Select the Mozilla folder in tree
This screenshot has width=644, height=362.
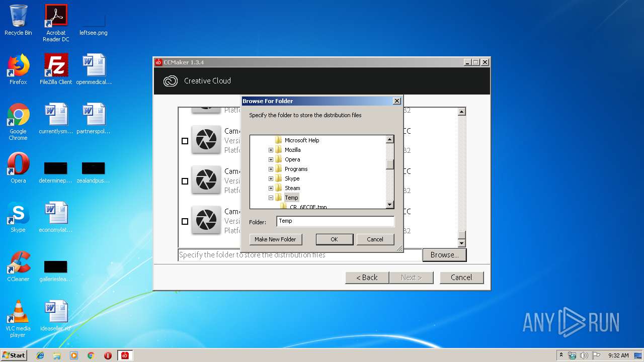[292, 150]
